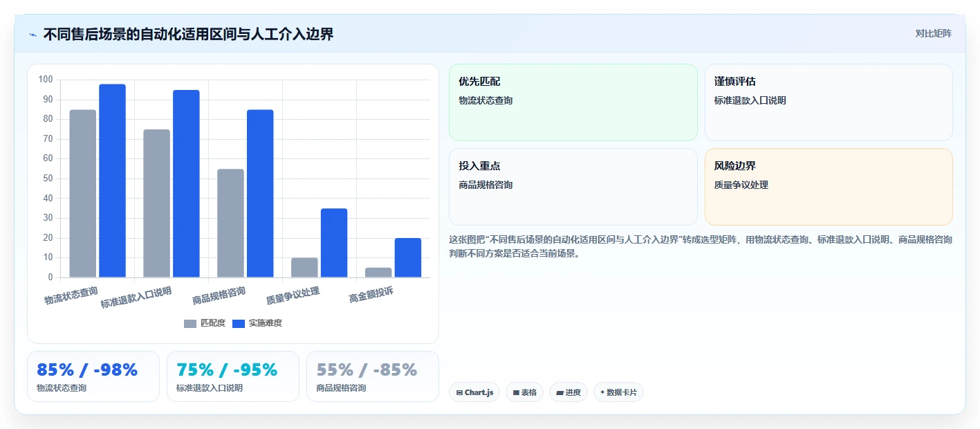Click 物流状态查询 text in 优先匹配 card
The height and width of the screenshot is (429, 980).
point(486,100)
